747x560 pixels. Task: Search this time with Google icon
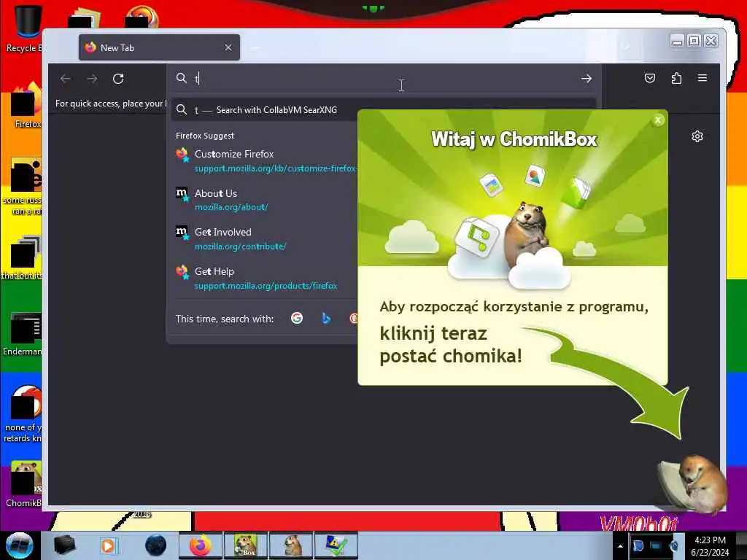pyautogui.click(x=297, y=318)
